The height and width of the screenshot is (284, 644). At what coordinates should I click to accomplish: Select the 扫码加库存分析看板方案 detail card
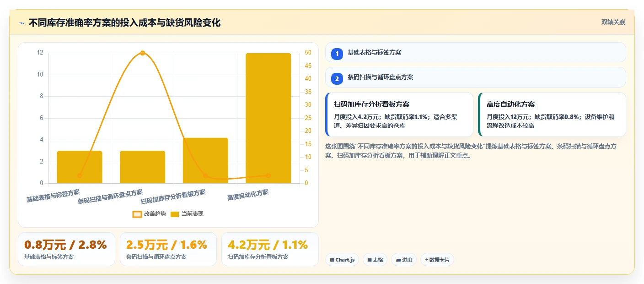coord(399,115)
